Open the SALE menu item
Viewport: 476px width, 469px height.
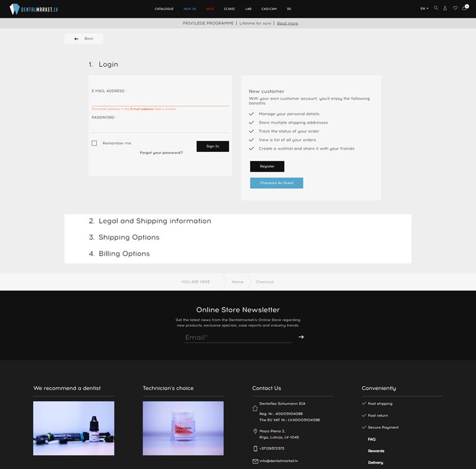point(210,9)
